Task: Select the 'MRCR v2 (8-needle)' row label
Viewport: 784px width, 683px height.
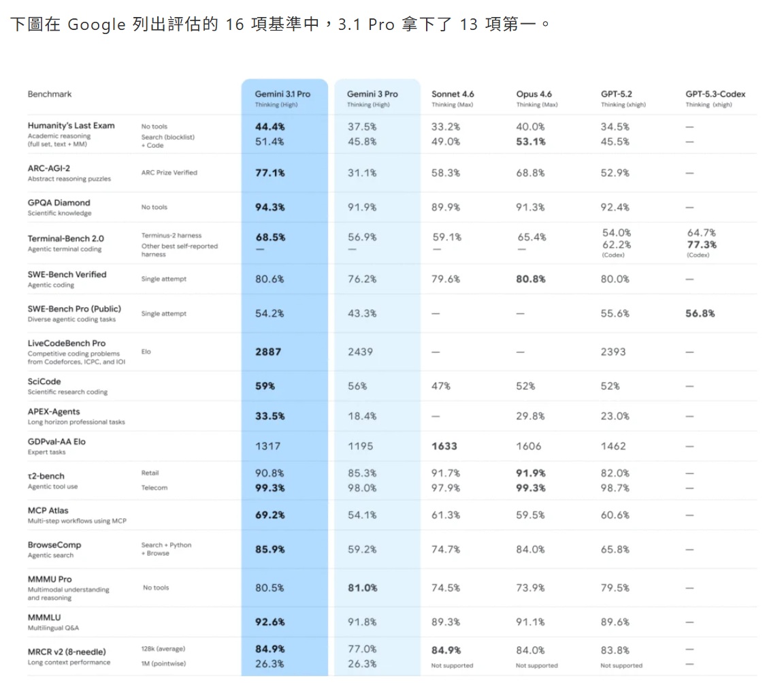Action: coord(67,652)
